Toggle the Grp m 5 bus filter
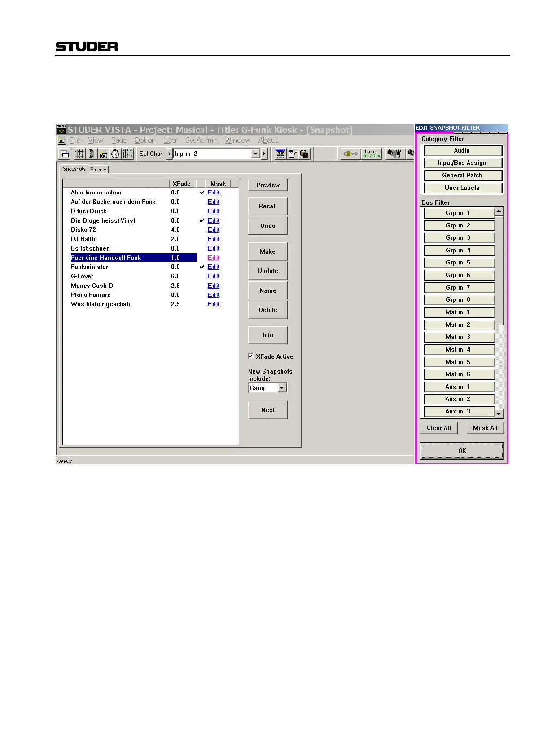534x756 pixels. coord(459,263)
